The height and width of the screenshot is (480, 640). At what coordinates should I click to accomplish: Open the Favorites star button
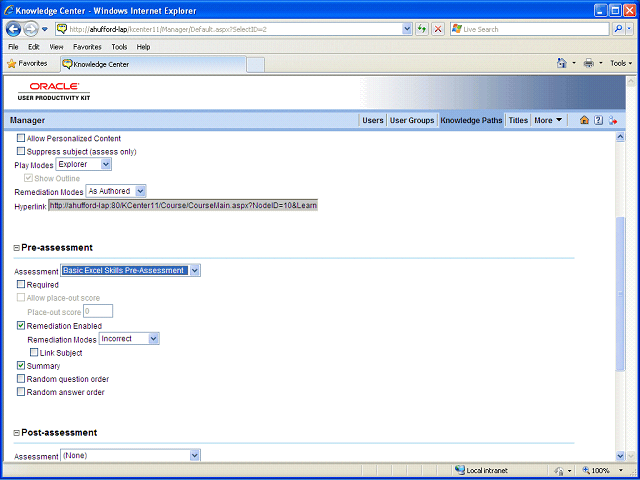tap(27, 64)
